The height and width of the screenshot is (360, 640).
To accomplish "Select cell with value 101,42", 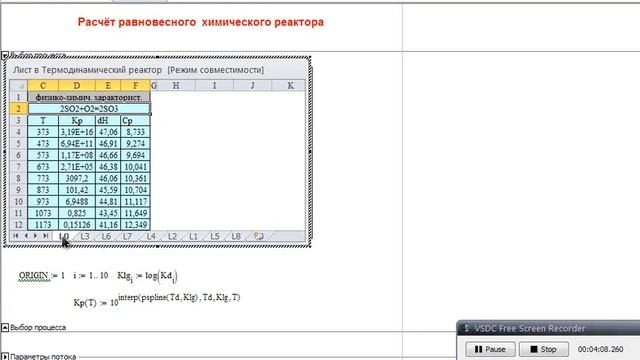I will [x=77, y=190].
